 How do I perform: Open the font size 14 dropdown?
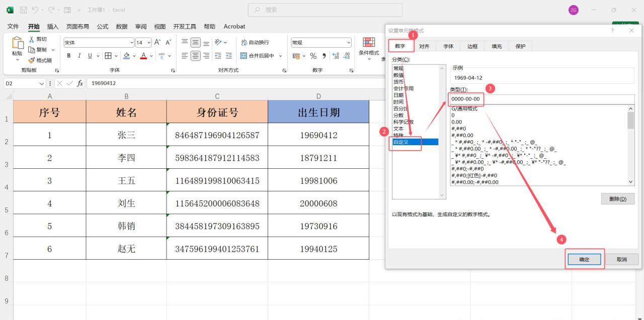tap(148, 43)
